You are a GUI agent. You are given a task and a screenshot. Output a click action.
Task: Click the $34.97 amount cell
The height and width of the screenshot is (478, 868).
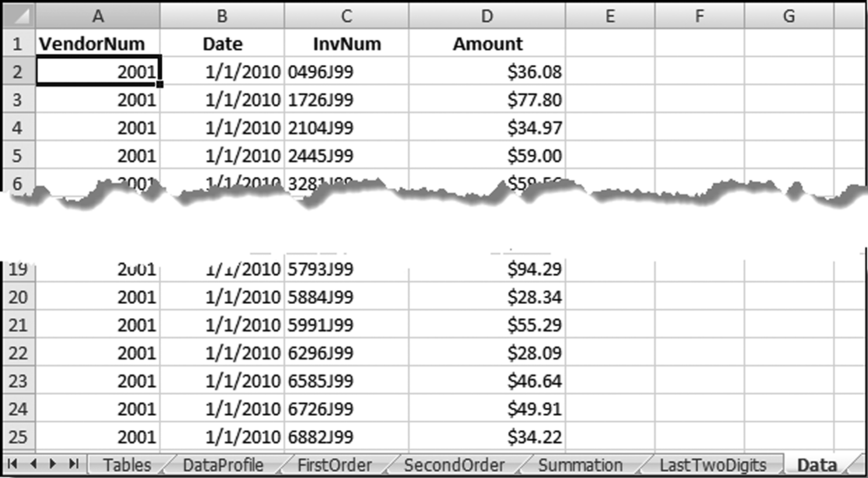(487, 127)
